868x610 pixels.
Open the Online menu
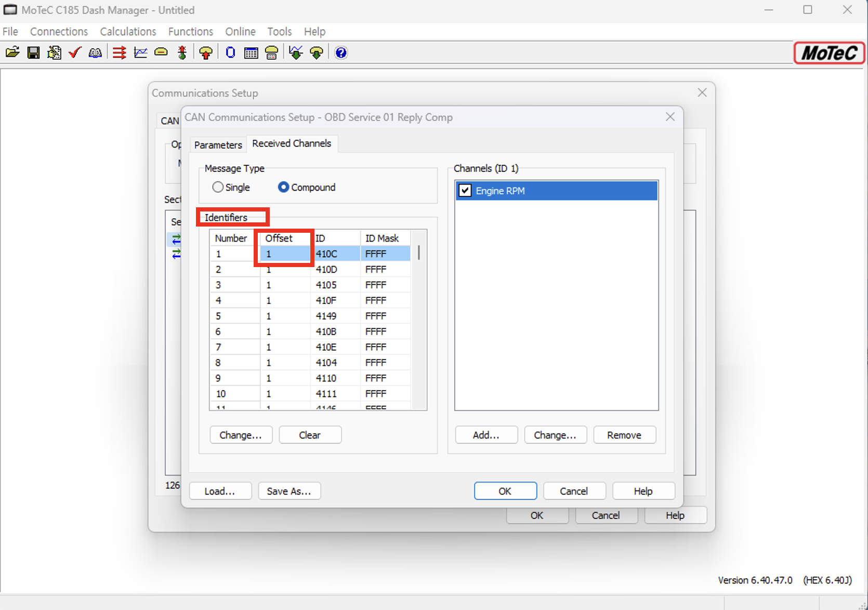click(240, 32)
